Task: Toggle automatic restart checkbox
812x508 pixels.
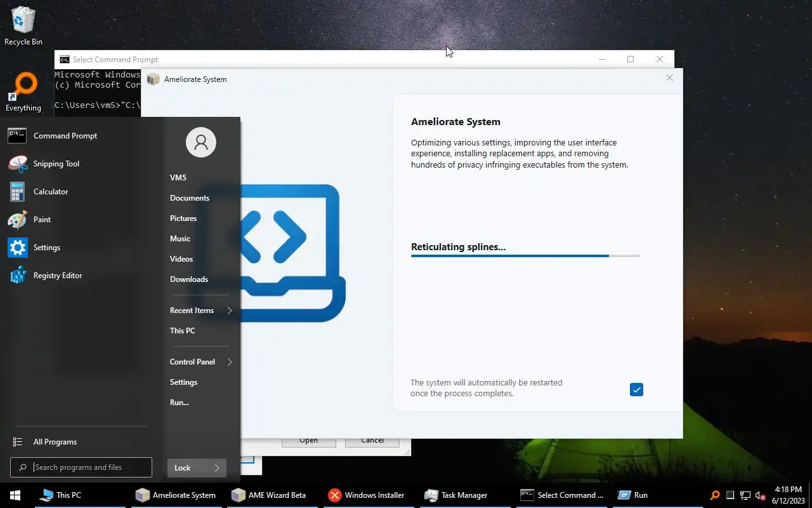Action: [x=636, y=389]
